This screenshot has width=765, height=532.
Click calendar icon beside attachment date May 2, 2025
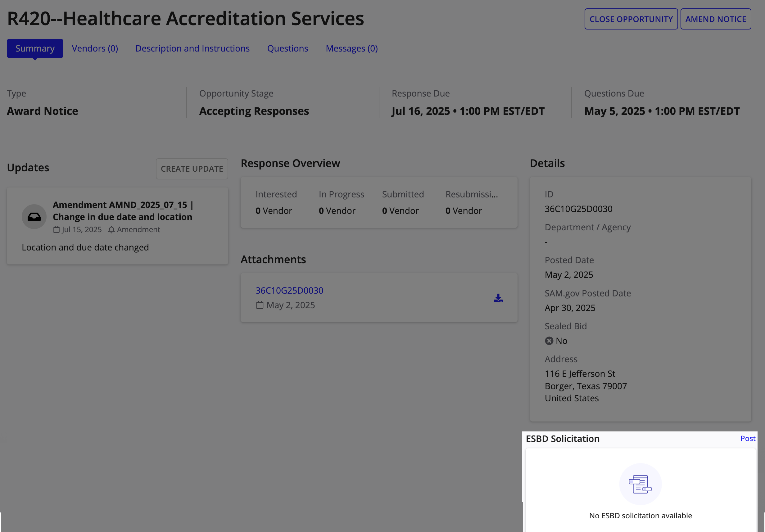260,305
